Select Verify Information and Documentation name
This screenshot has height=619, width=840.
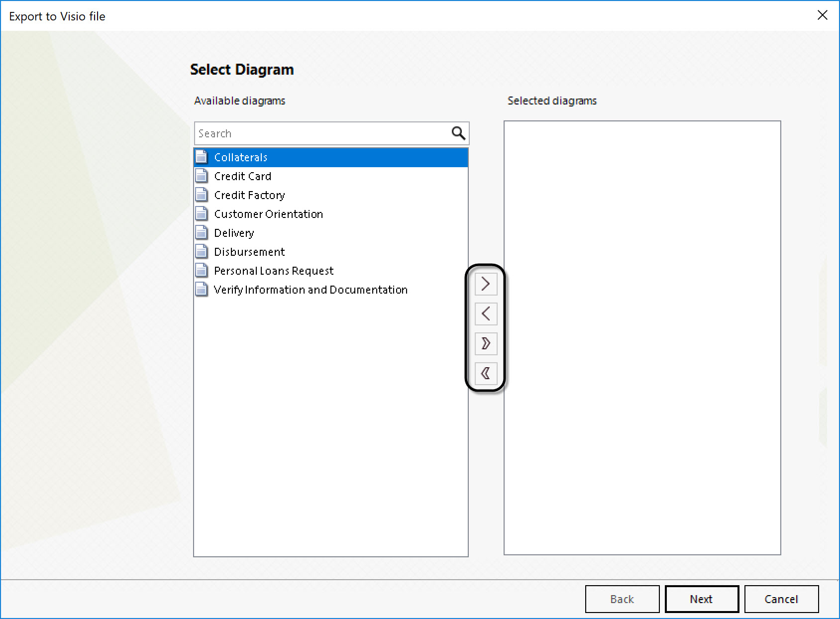pos(311,290)
